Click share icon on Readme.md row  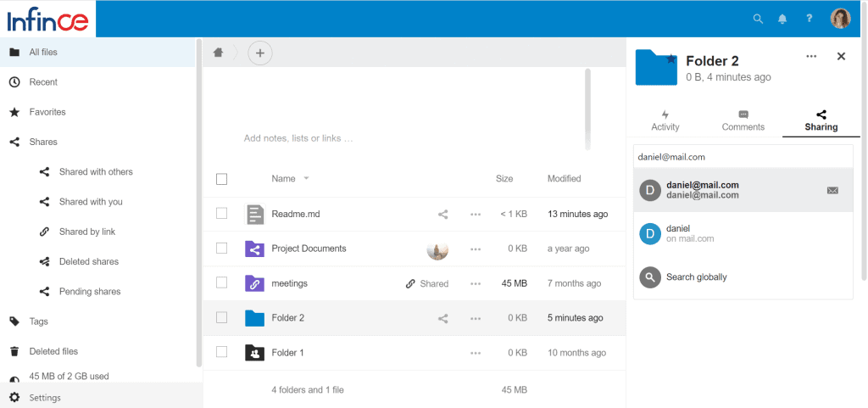(x=442, y=215)
